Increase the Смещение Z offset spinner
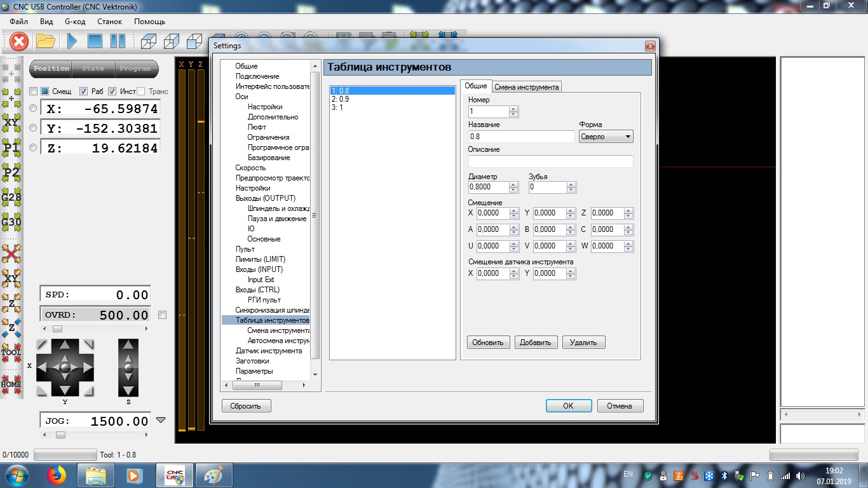Viewport: 868px width, 488px height. pos(629,210)
